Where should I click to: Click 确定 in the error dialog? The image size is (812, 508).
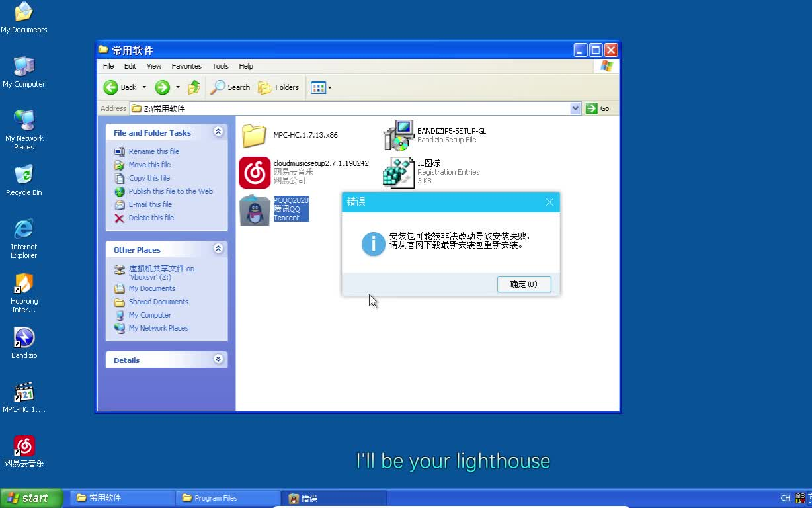[524, 284]
